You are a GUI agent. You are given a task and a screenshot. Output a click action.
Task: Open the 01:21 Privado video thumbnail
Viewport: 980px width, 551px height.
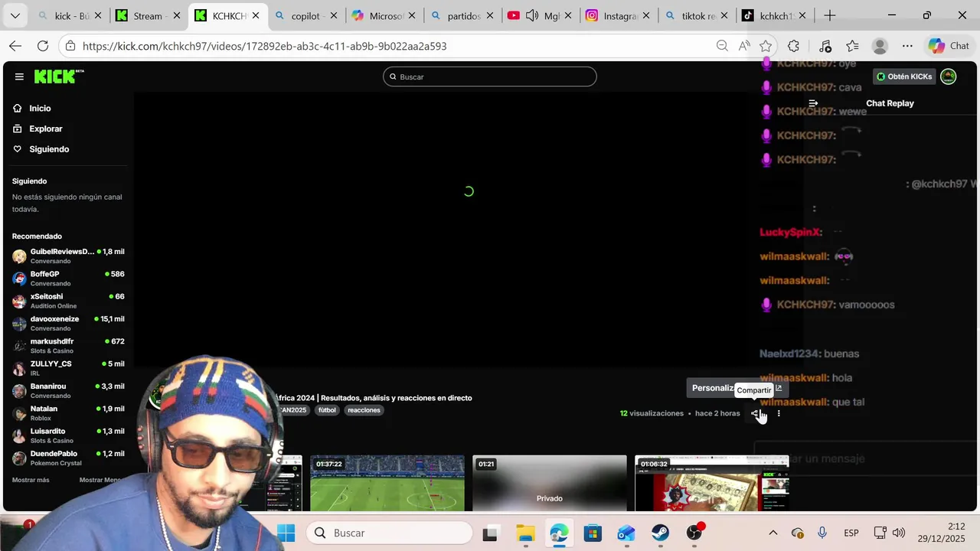click(x=550, y=484)
